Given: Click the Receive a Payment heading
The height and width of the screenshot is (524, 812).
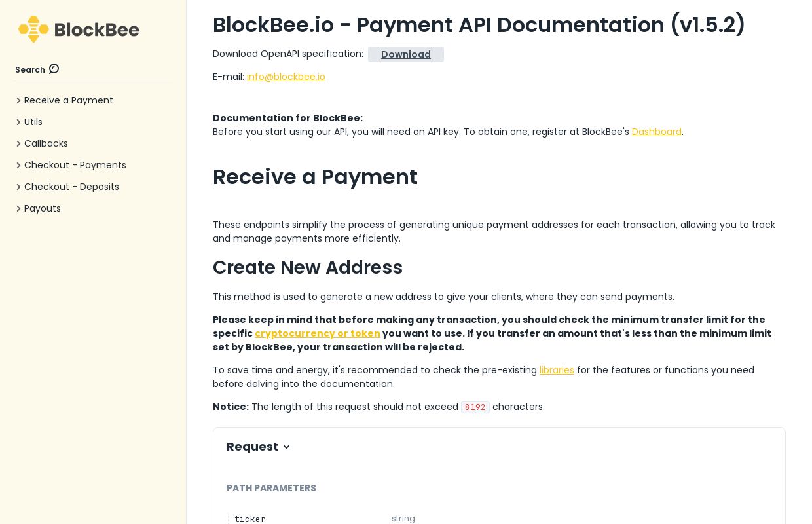Looking at the screenshot, I should coord(315,177).
